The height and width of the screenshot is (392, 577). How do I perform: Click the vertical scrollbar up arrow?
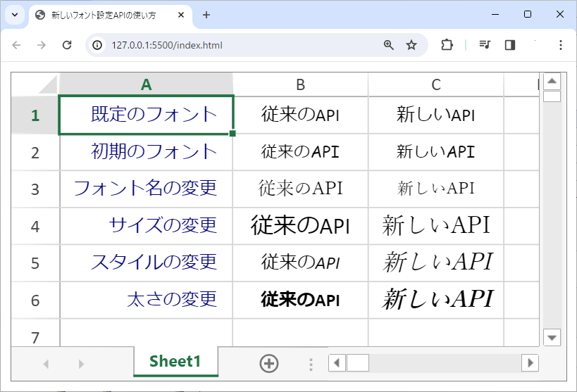pyautogui.click(x=552, y=81)
